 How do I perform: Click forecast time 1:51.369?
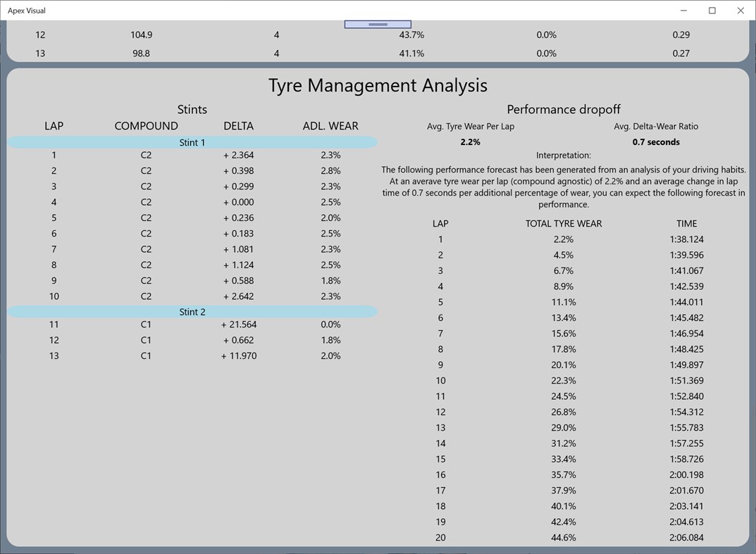[x=686, y=381]
